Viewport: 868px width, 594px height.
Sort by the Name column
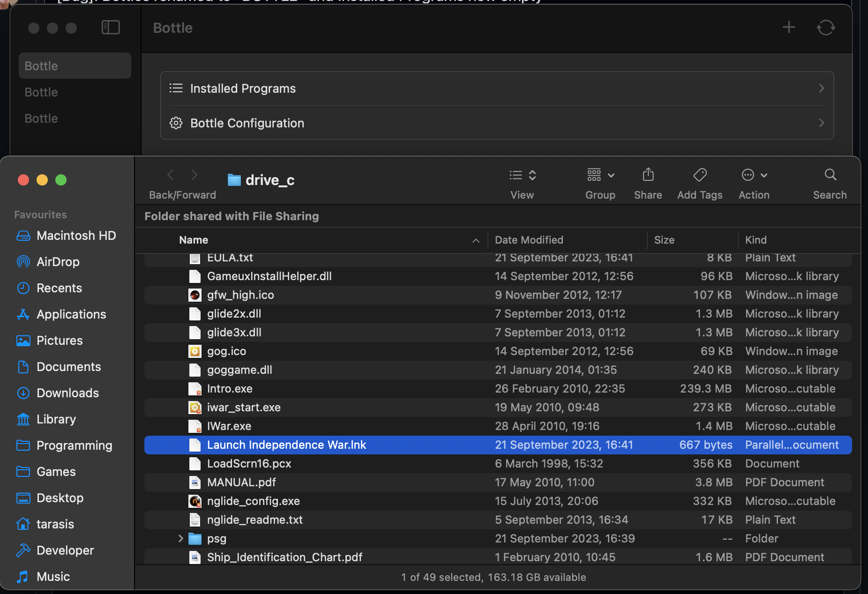(194, 240)
